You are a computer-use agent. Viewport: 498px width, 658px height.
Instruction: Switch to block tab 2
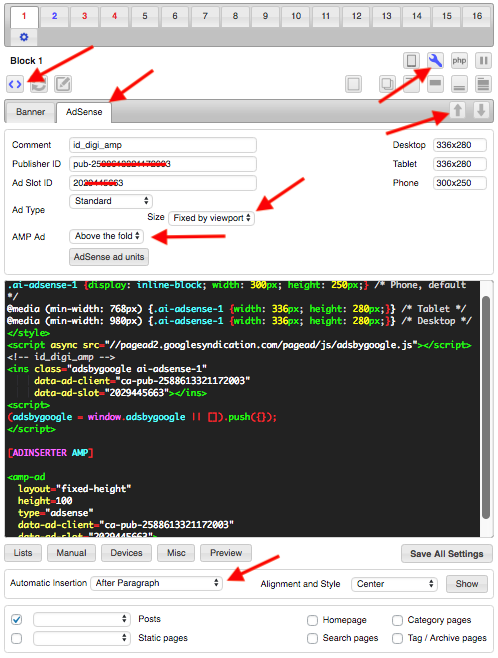point(55,16)
